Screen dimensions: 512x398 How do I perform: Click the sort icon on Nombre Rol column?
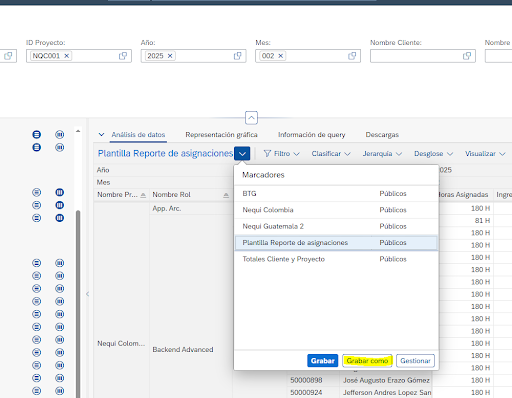coord(226,195)
